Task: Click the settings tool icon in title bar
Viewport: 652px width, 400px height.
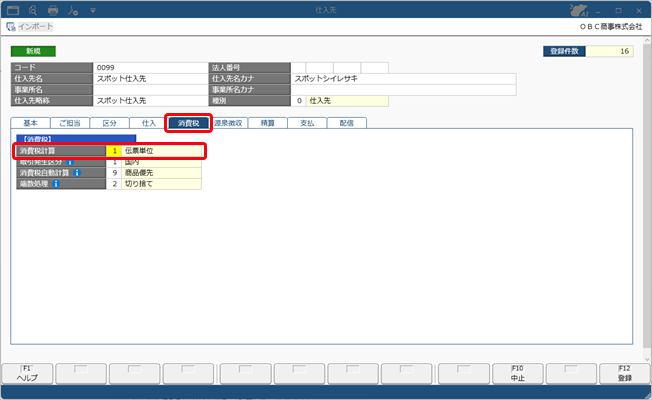Action: tap(73, 10)
